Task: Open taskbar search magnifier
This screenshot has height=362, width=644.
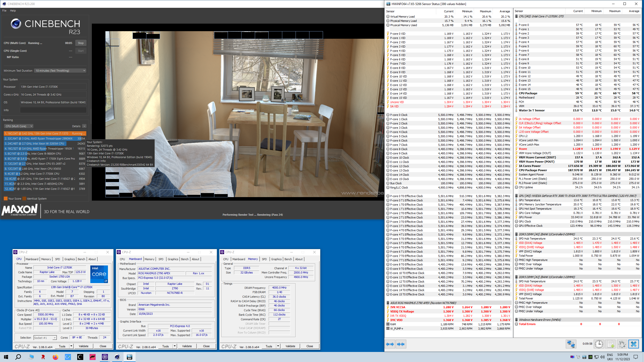Action: [18, 357]
